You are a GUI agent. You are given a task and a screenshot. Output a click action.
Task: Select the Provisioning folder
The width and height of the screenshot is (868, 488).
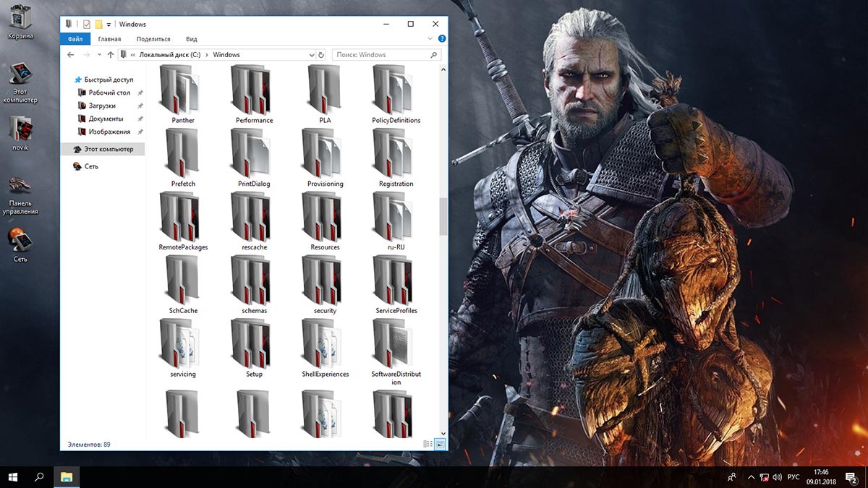coord(325,158)
